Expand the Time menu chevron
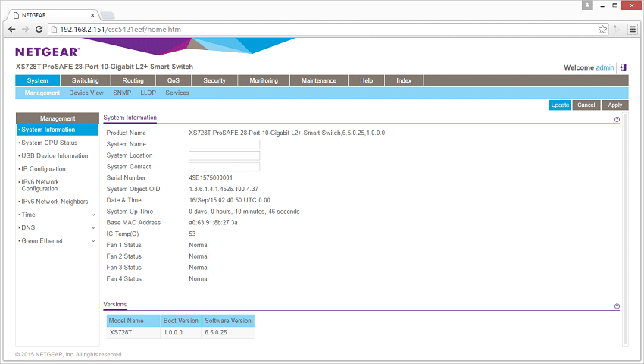The width and height of the screenshot is (644, 364). (93, 215)
